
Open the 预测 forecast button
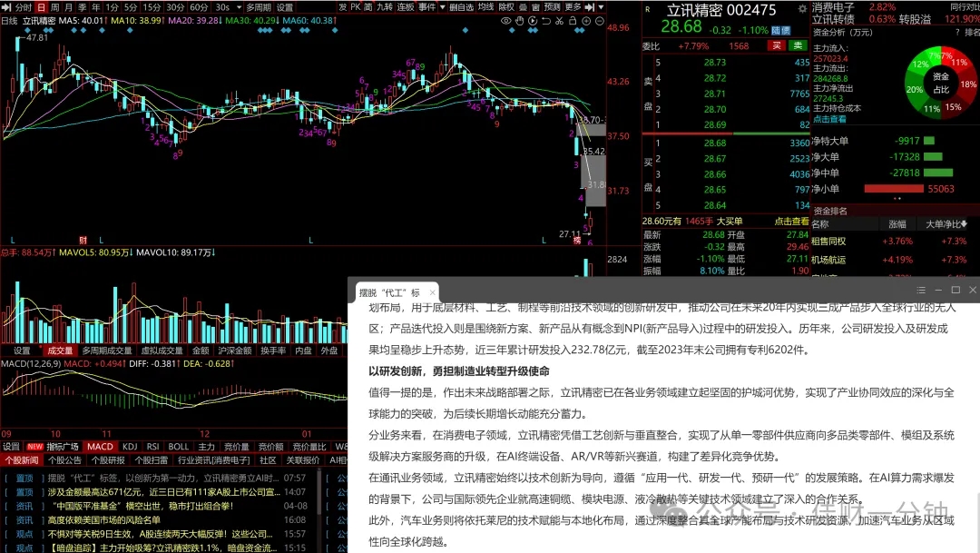point(553,7)
